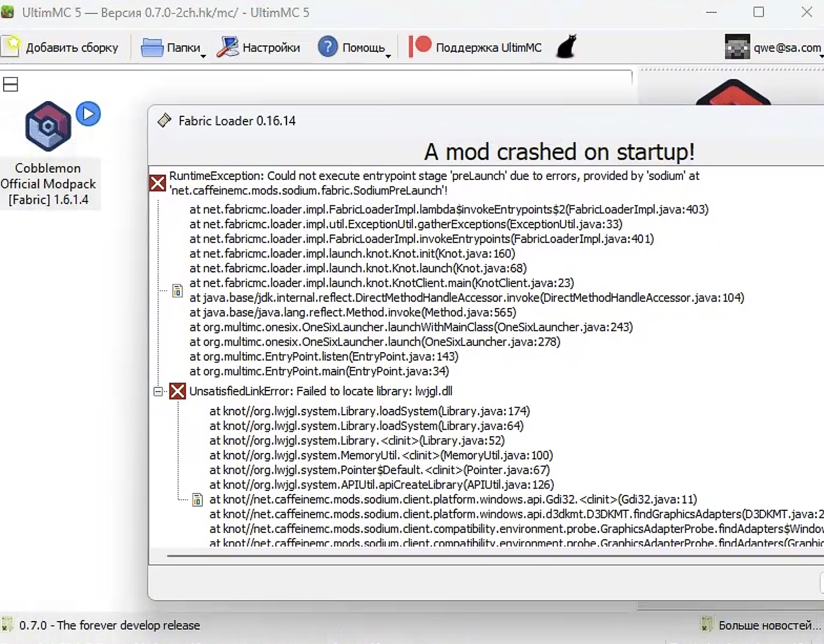Click the blue Помощь question mark icon

point(328,46)
